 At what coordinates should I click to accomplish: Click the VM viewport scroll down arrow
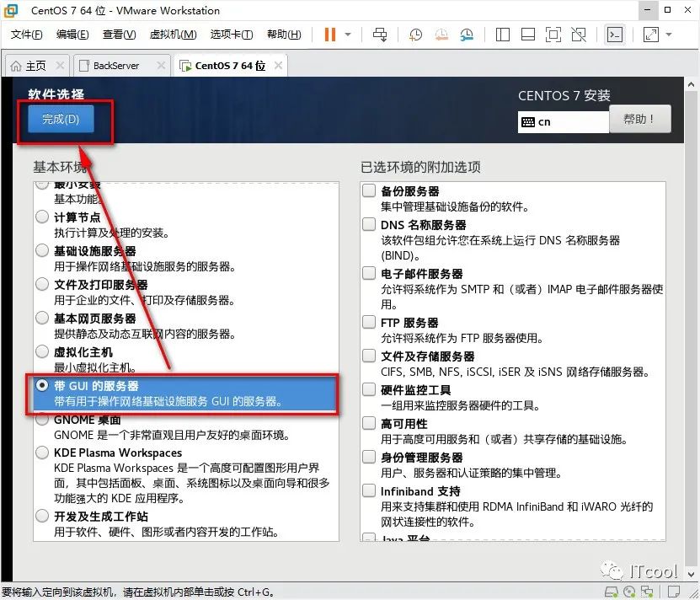point(691,574)
